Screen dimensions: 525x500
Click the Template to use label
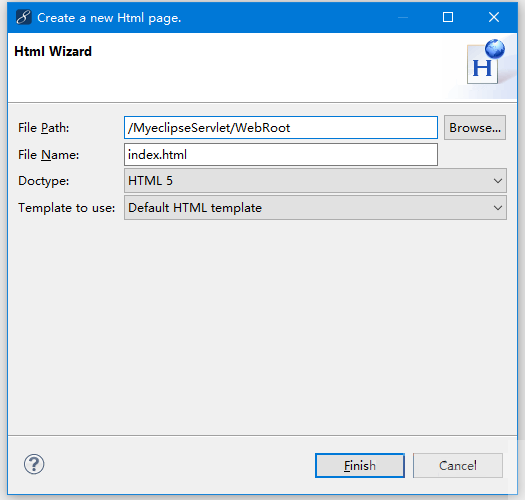pos(66,208)
